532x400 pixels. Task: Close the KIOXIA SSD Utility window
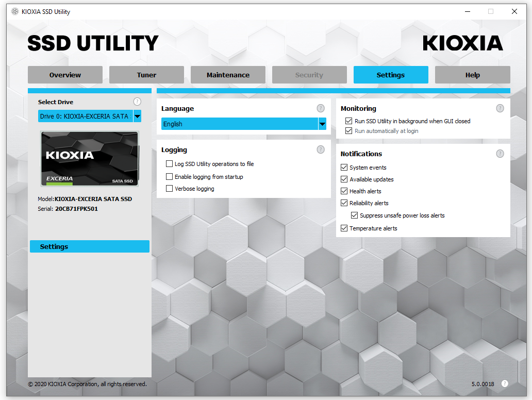(x=514, y=11)
